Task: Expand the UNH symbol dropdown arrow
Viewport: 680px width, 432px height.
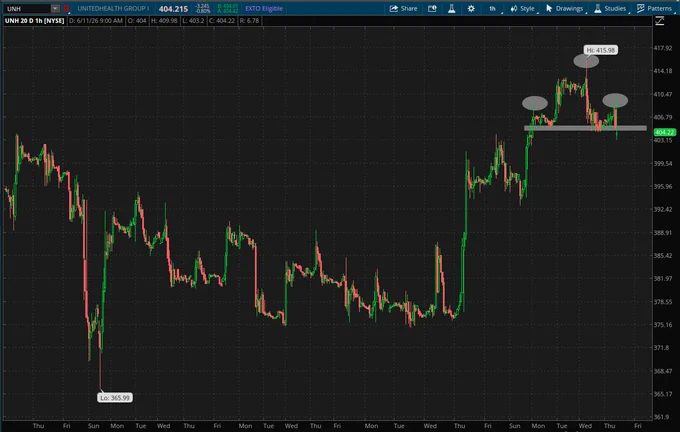Action: point(55,8)
